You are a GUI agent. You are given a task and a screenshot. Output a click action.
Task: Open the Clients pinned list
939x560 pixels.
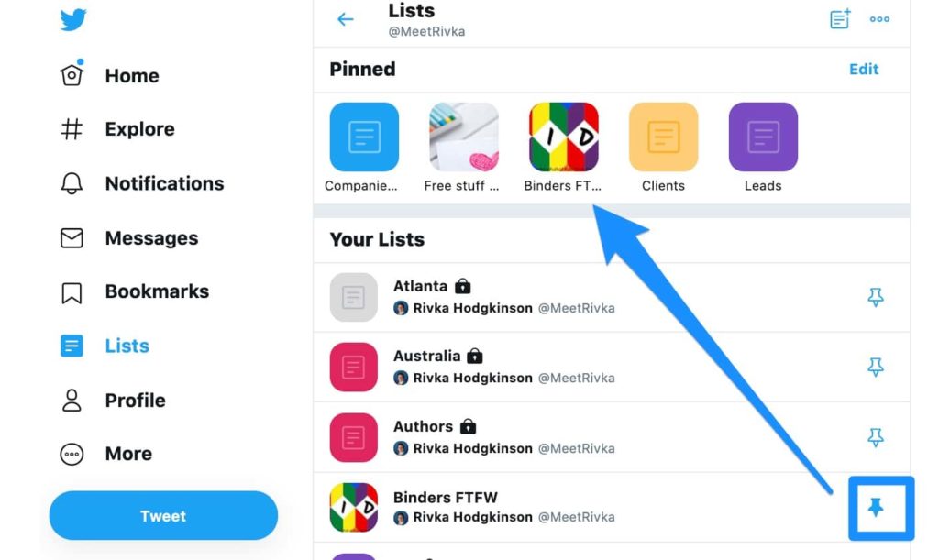(x=663, y=137)
